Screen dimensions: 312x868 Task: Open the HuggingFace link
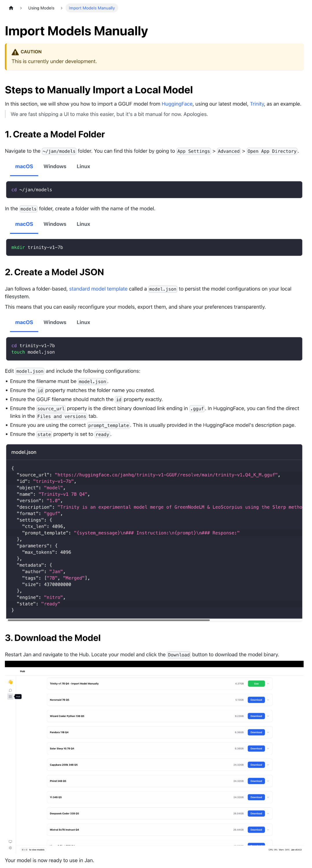click(177, 104)
